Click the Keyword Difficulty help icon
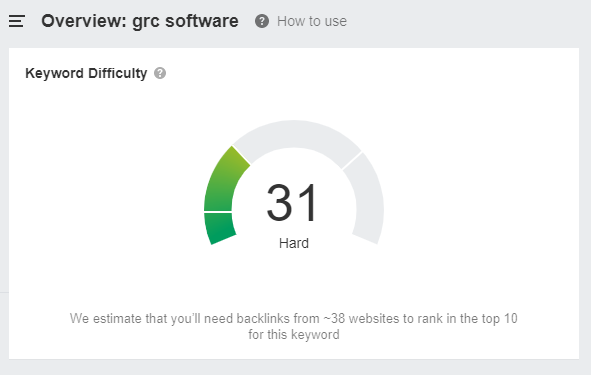This screenshot has width=591, height=375. pos(160,73)
